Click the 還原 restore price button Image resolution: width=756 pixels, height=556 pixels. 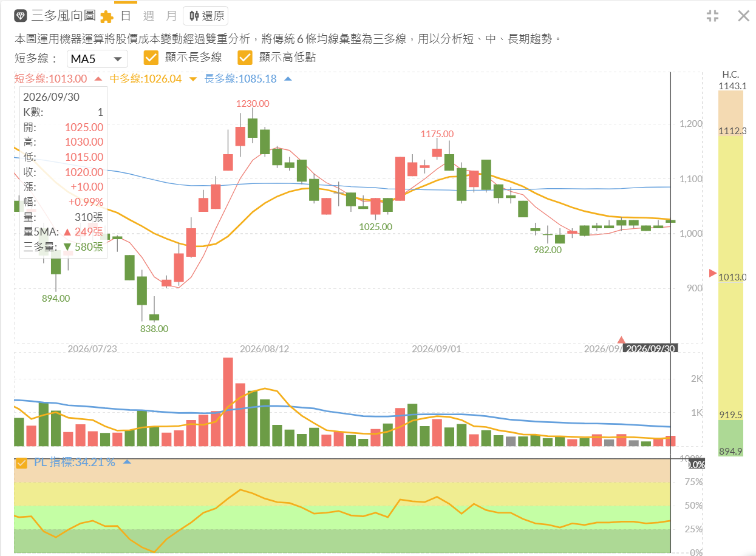(x=206, y=16)
